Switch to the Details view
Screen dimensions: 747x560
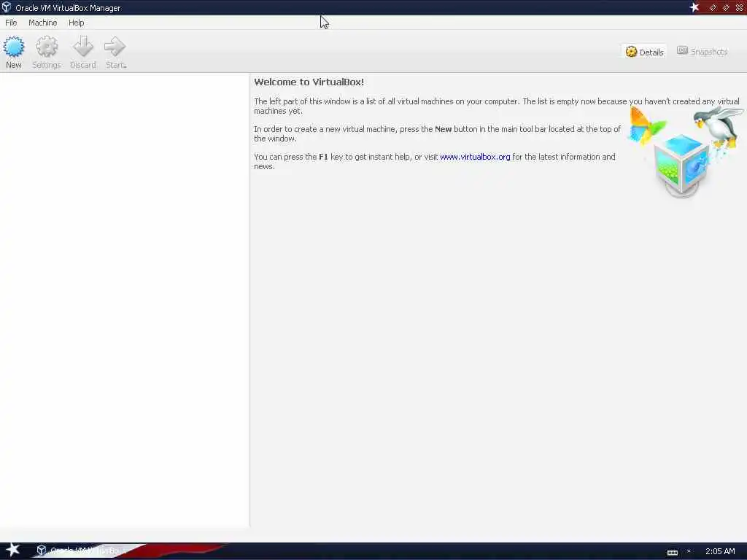coord(644,52)
